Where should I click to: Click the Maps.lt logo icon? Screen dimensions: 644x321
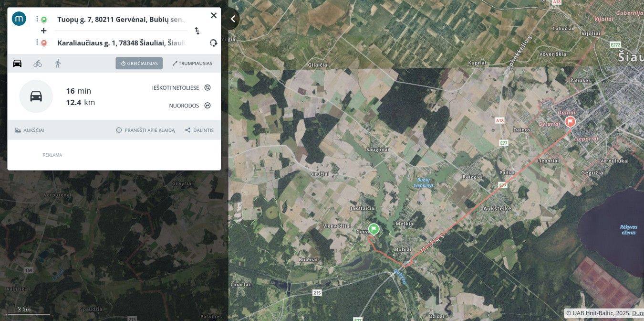19,19
